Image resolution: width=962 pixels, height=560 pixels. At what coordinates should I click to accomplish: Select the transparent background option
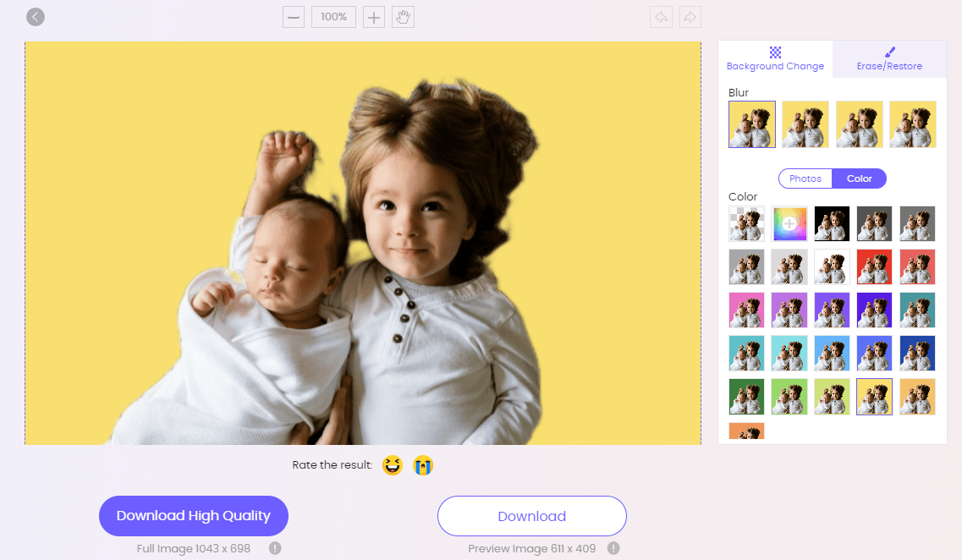746,223
